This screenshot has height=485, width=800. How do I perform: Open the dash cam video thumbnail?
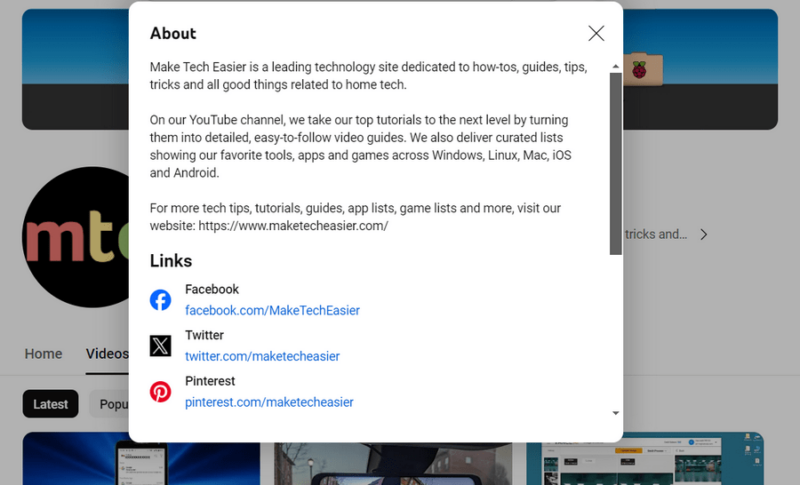[393, 464]
